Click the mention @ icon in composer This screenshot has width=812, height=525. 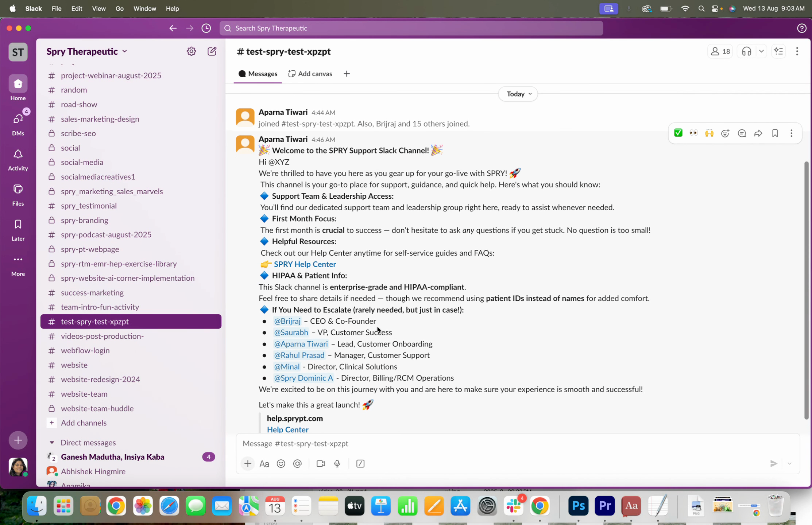point(297,464)
